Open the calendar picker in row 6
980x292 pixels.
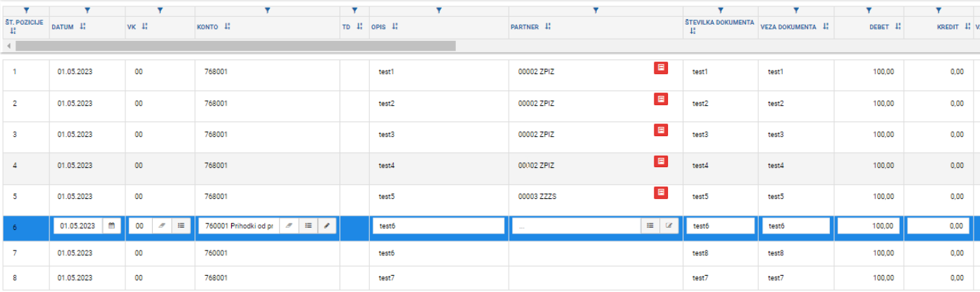(x=111, y=226)
